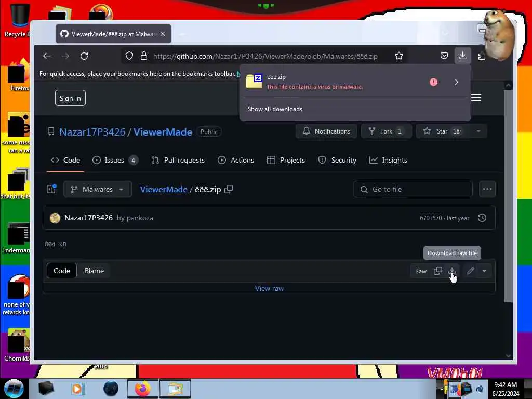The image size is (532, 399).
Task: Go back using browser back arrow
Action: click(47, 56)
